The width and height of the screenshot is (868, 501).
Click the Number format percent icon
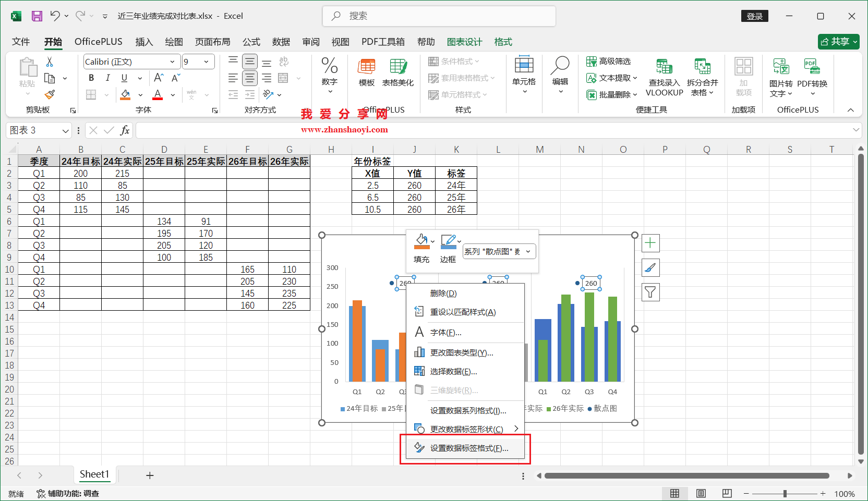329,66
